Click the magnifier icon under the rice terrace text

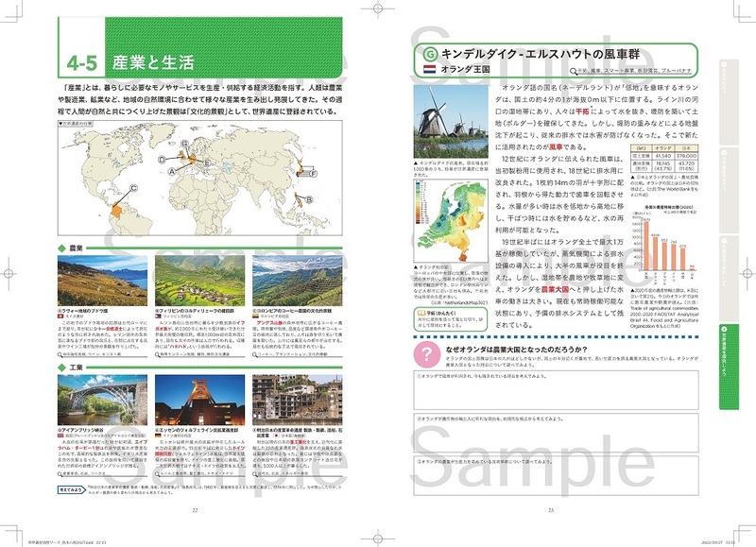pos(158,354)
